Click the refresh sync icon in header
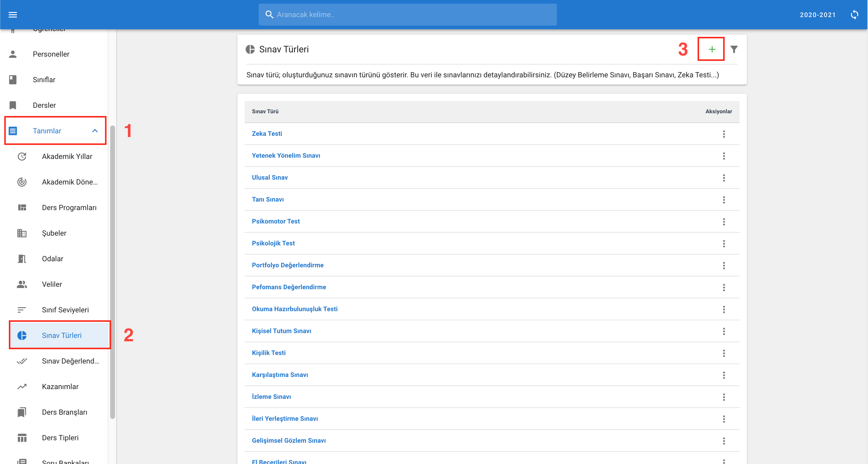This screenshot has height=464, width=868. (855, 15)
